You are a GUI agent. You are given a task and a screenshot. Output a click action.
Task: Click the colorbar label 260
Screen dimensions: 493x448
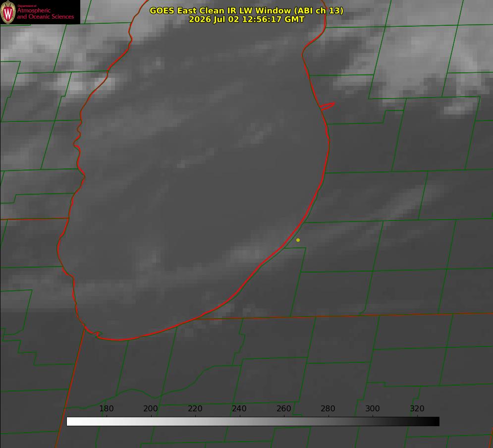[x=283, y=408]
